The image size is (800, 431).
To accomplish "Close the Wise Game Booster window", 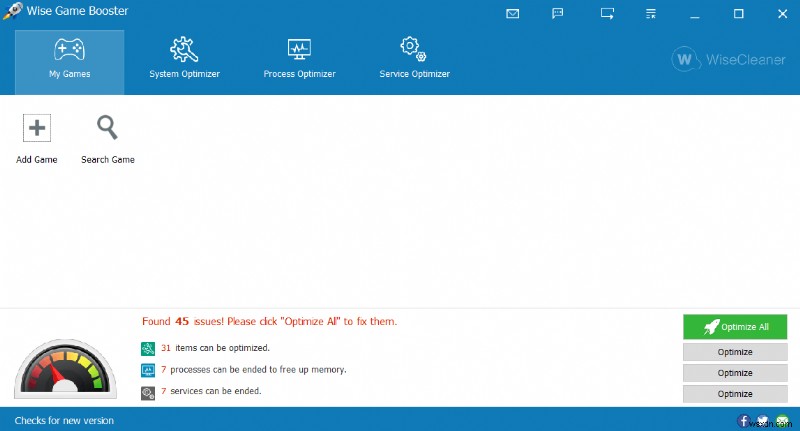I will tap(782, 14).
